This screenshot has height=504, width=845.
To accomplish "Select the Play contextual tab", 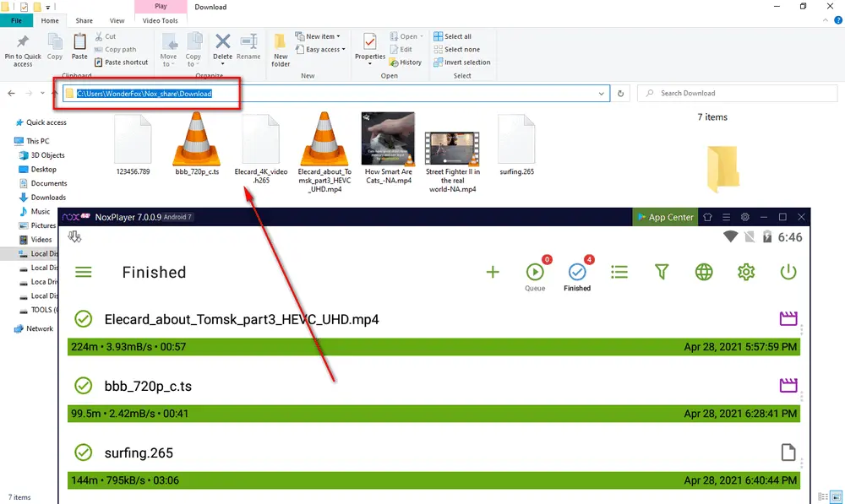I will 161,7.
